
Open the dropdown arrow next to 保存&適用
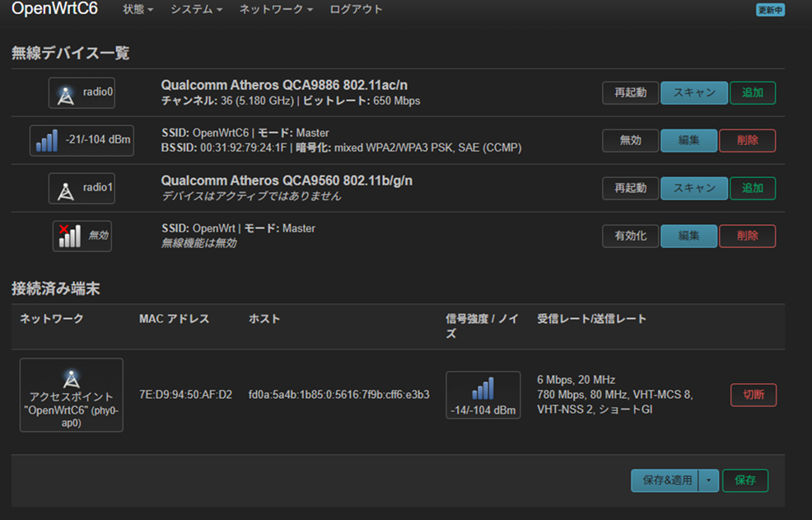[708, 480]
